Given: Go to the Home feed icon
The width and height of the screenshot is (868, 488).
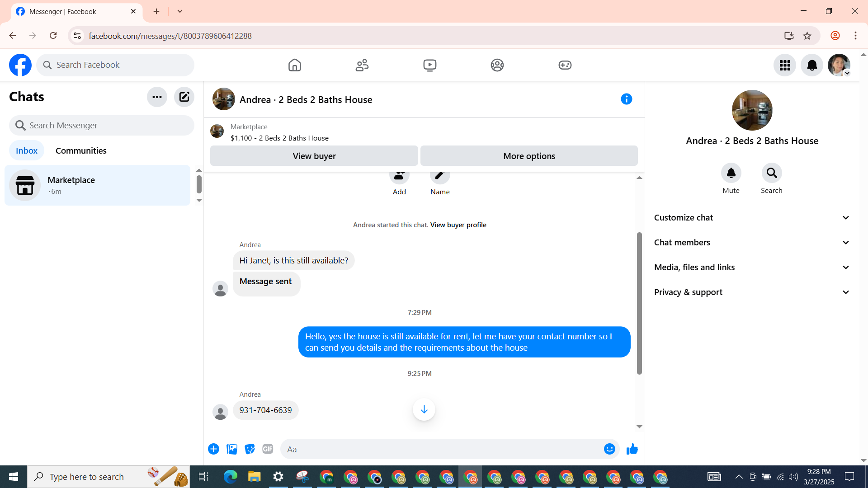Looking at the screenshot, I should [294, 65].
